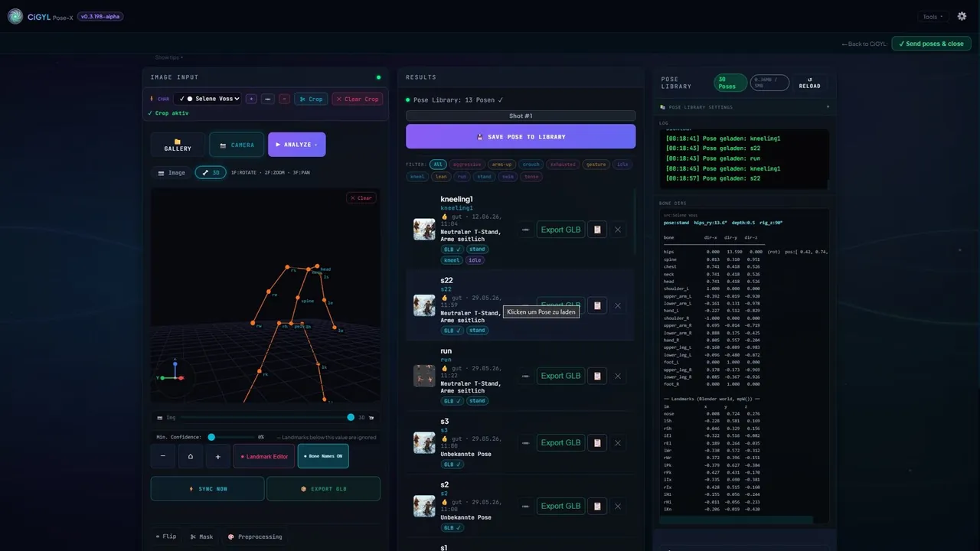Filter poses by kneel tag
This screenshot has width=980, height=551.
pos(417,177)
